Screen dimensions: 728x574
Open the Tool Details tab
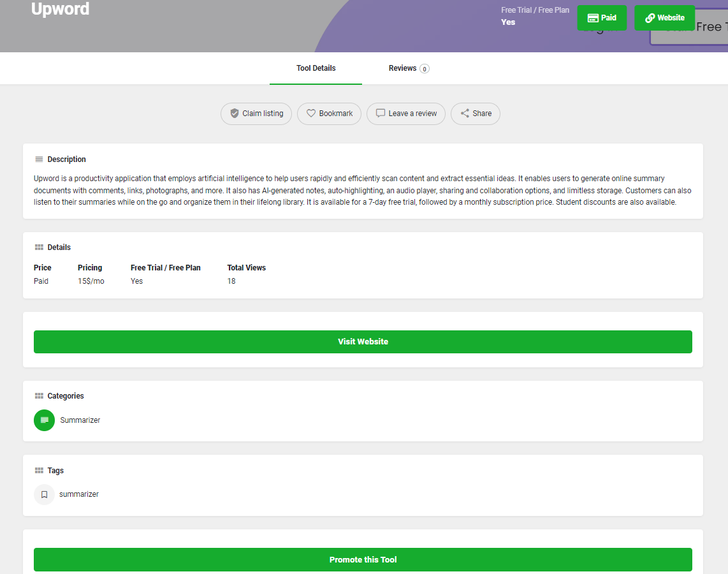[316, 68]
